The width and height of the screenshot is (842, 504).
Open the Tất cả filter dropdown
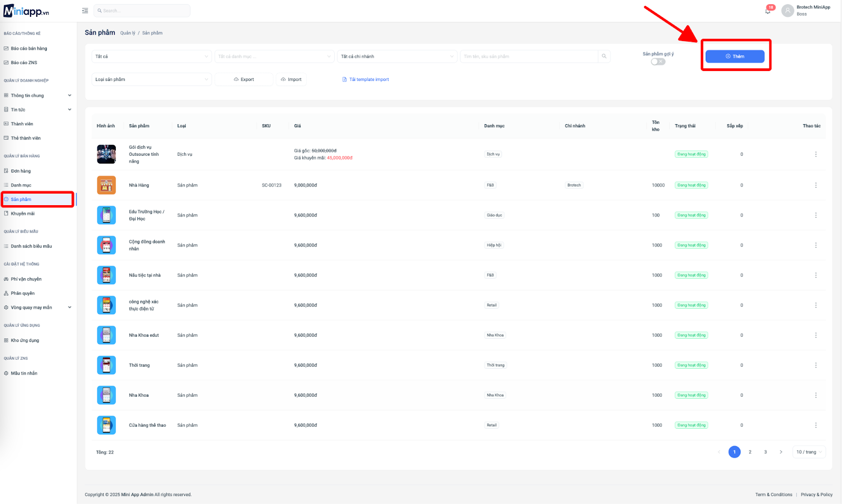[x=152, y=56]
